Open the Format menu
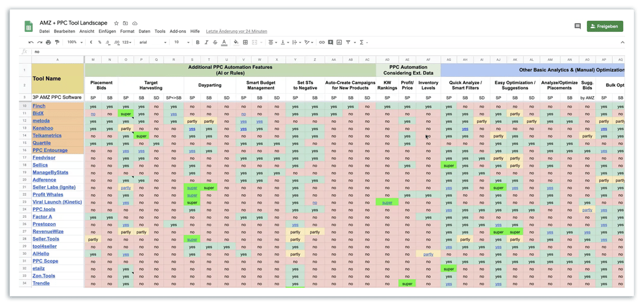Screen dimensions: 644x306 pyautogui.click(x=127, y=31)
